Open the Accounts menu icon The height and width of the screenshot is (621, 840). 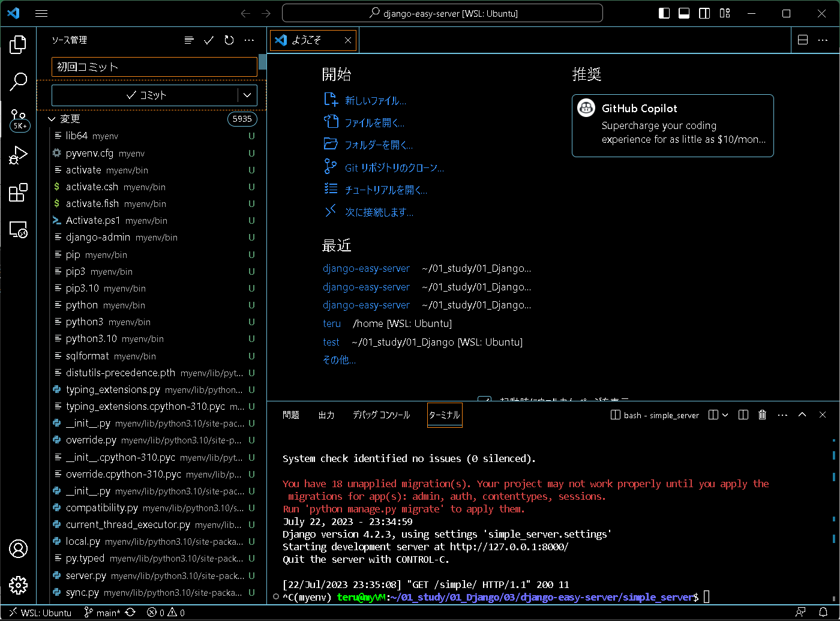point(18,548)
